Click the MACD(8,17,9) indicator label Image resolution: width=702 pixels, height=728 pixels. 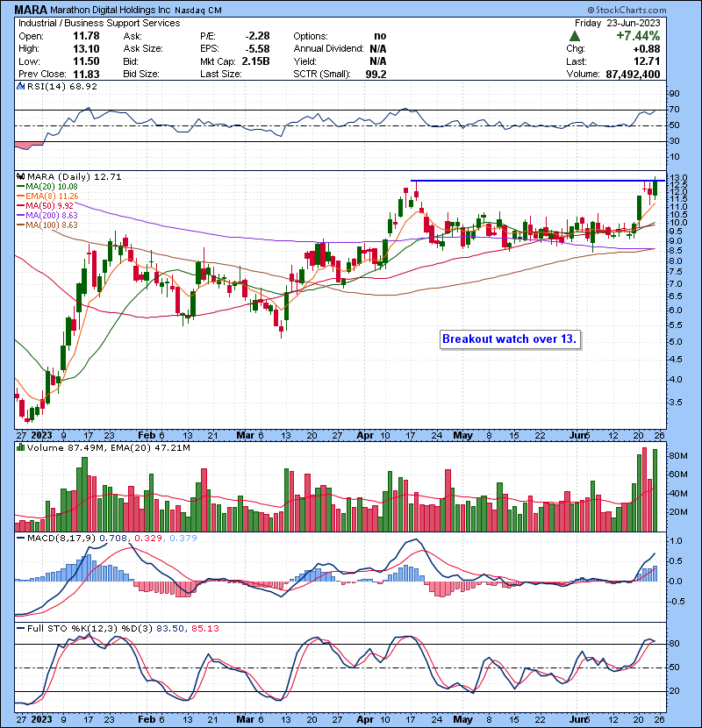click(61, 538)
